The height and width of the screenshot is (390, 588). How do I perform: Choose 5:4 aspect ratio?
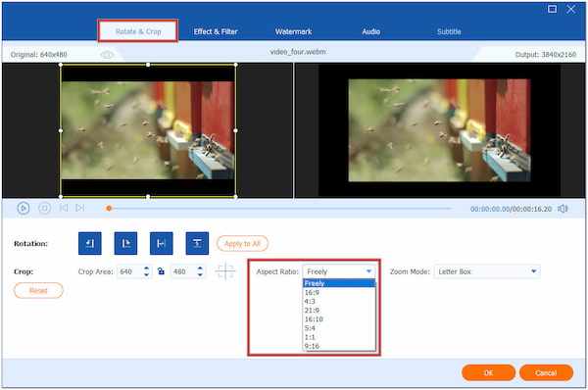tap(339, 328)
